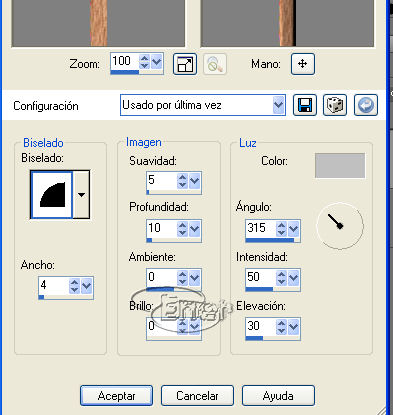Open help with the Ayuda button
The height and width of the screenshot is (415, 393).
coord(278,396)
